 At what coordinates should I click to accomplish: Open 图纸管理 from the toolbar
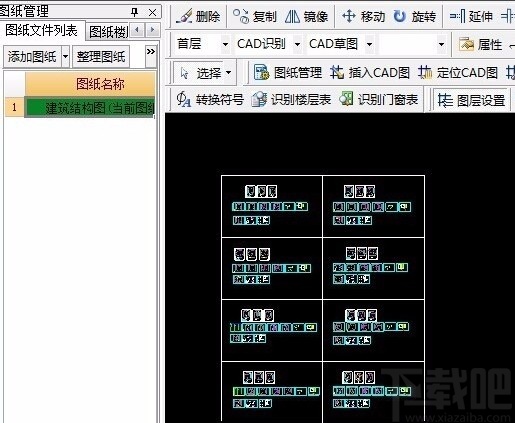pos(288,72)
